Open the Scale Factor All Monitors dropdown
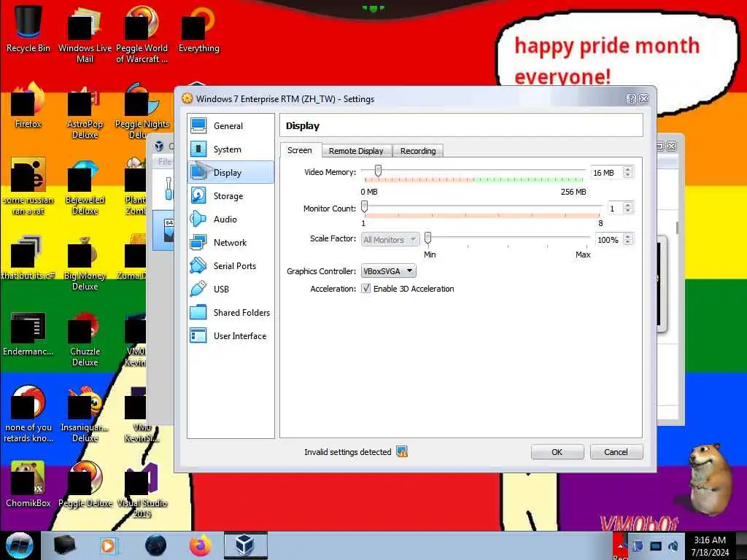 pyautogui.click(x=390, y=239)
